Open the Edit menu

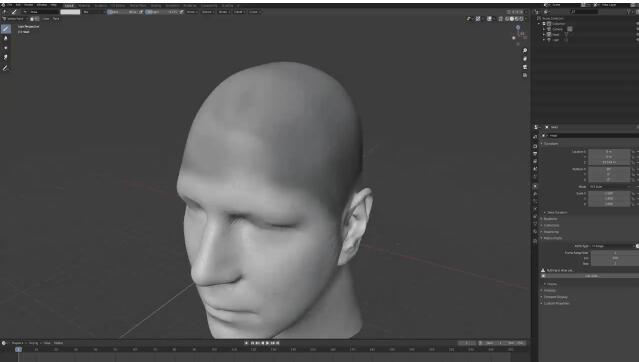(x=18, y=5)
